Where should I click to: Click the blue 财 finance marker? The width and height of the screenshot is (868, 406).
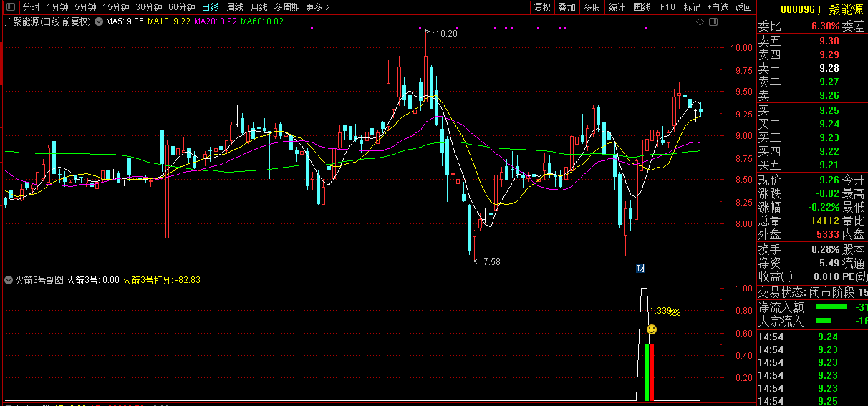pos(641,269)
